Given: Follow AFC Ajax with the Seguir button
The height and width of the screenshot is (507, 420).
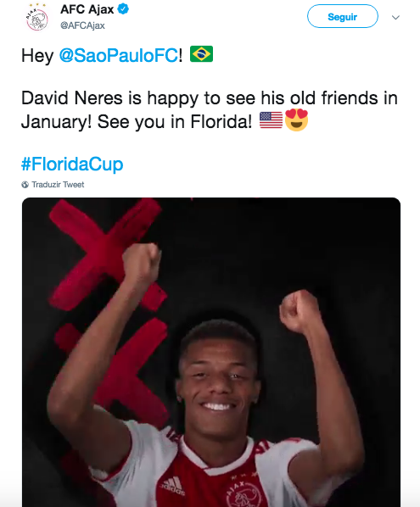Looking at the screenshot, I should click(342, 16).
